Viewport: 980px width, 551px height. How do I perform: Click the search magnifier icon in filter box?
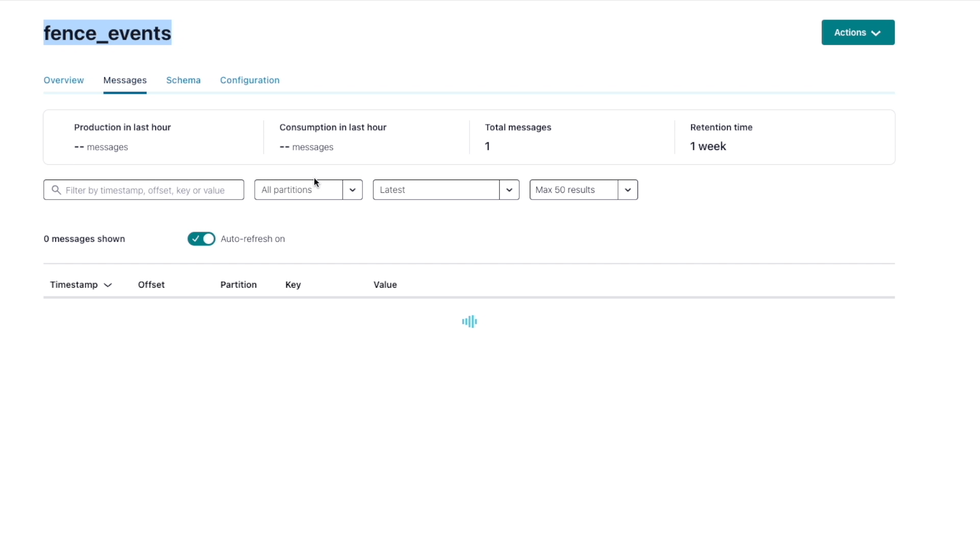tap(56, 190)
